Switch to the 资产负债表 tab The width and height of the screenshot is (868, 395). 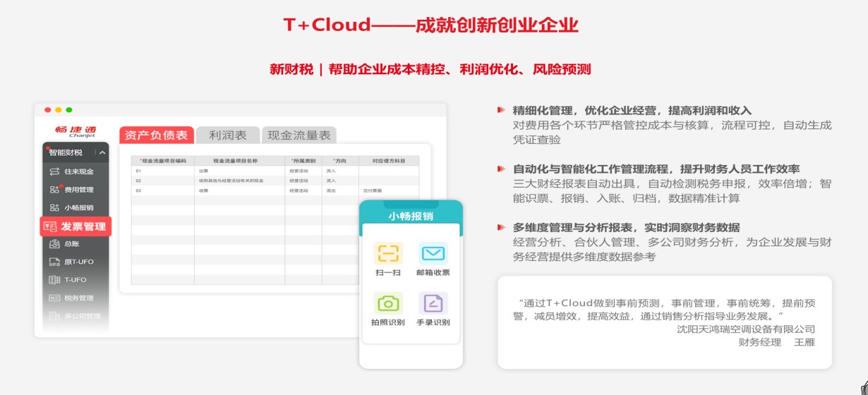pyautogui.click(x=157, y=135)
